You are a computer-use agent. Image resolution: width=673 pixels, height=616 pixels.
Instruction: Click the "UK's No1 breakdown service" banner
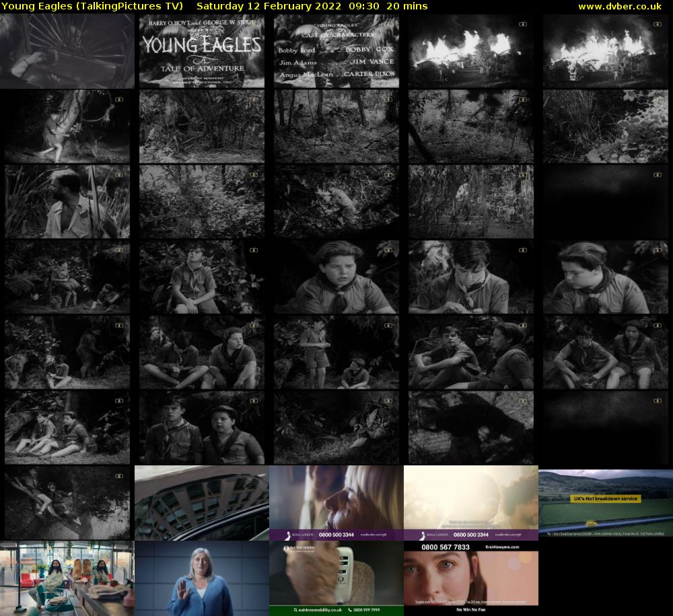pyautogui.click(x=606, y=498)
